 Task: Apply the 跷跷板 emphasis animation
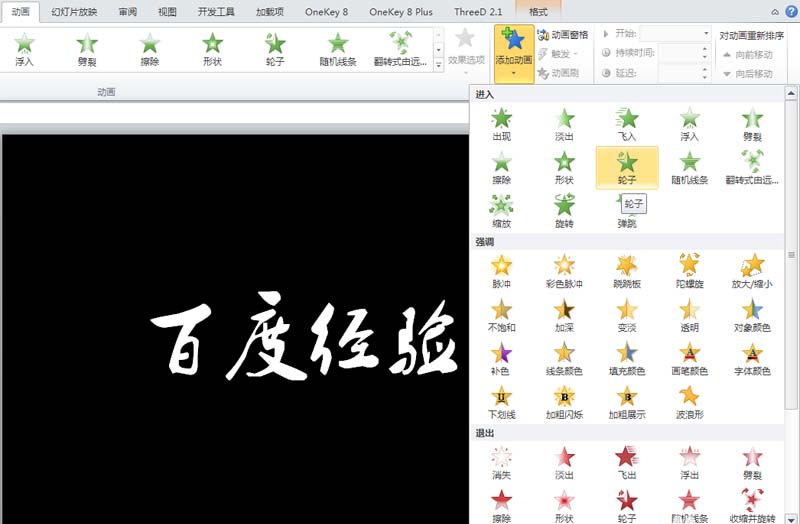(x=627, y=271)
